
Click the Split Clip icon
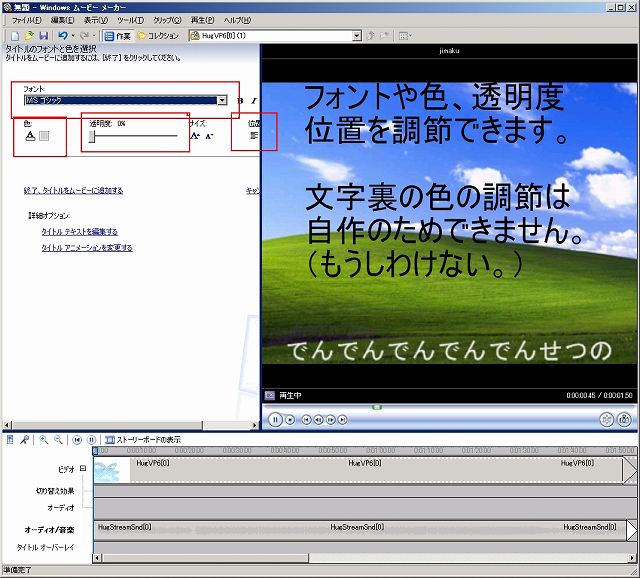click(607, 420)
